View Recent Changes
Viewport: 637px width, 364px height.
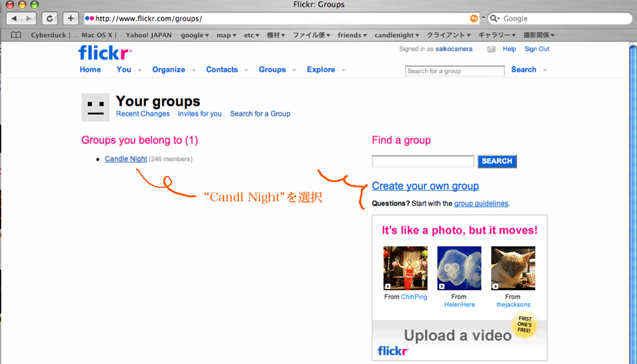point(143,114)
